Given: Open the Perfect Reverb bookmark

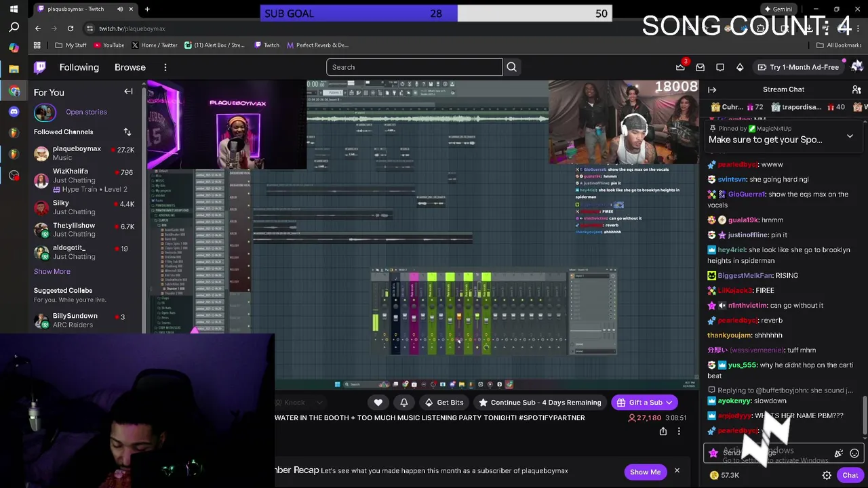Looking at the screenshot, I should pos(317,45).
